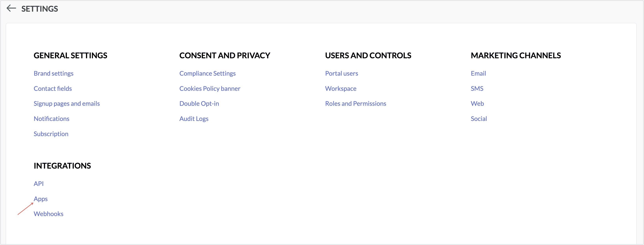
Task: Open Contact fields settings
Action: click(x=53, y=88)
